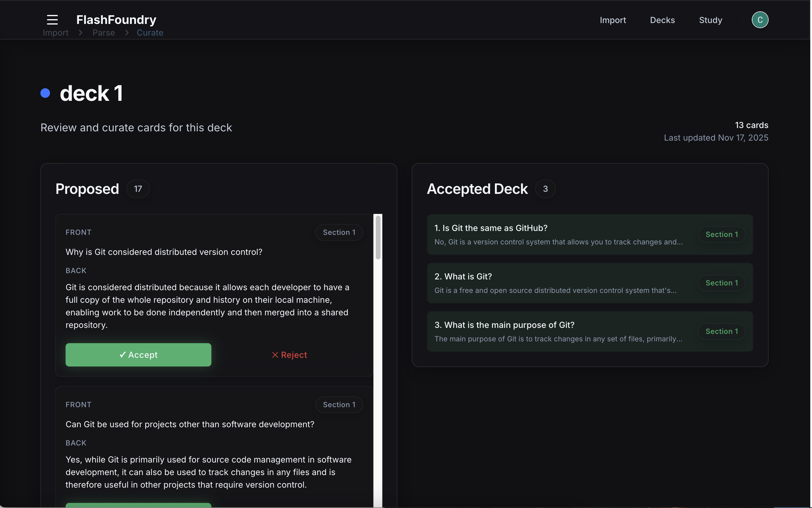Open accepted card 'What is Git?'
Viewport: 812px width, 508px height.
[558, 283]
